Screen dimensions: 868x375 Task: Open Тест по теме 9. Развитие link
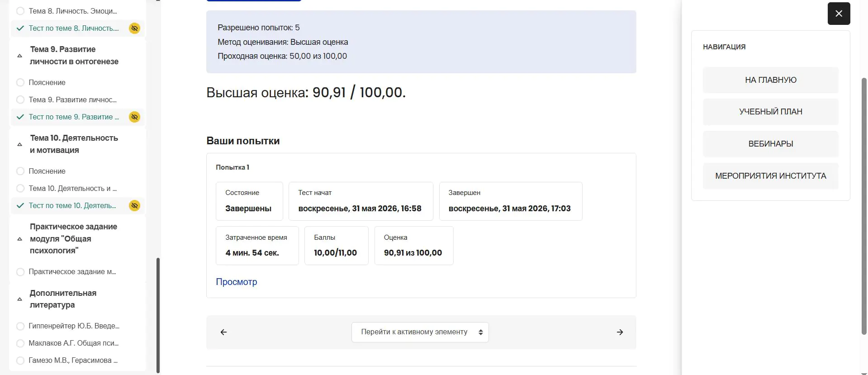point(74,117)
